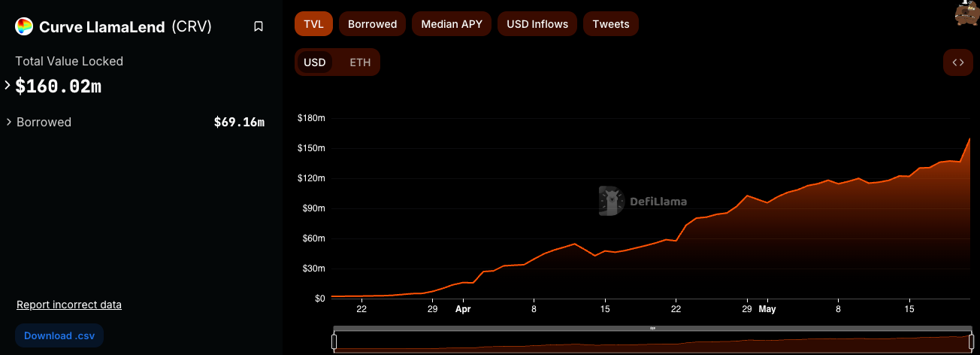The width and height of the screenshot is (980, 355).
Task: Expand the Borrowed row chevron
Action: click(8, 122)
